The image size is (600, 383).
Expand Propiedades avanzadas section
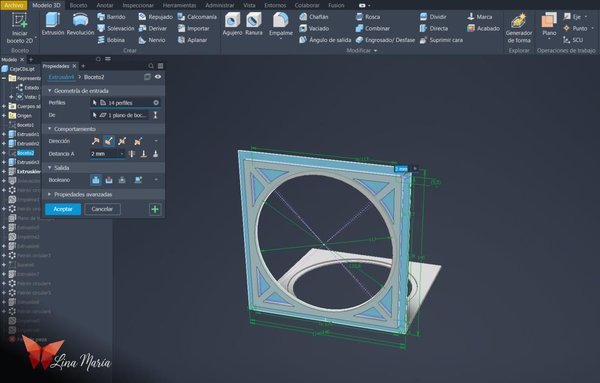point(49,194)
